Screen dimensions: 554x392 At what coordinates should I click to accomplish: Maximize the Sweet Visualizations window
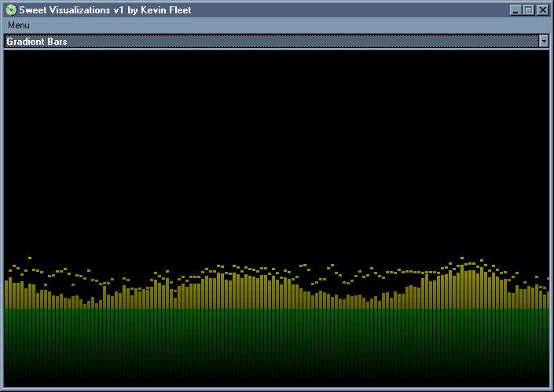(x=528, y=10)
